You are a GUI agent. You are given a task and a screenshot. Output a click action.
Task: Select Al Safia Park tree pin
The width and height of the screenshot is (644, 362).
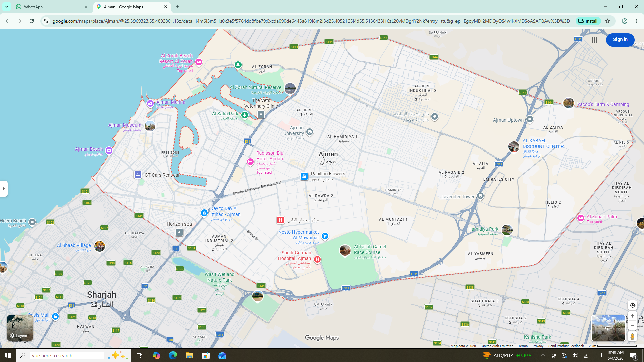point(245,115)
